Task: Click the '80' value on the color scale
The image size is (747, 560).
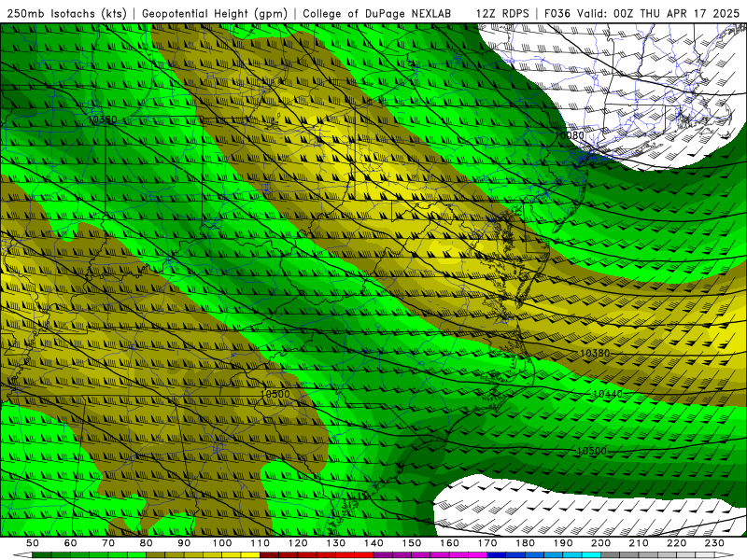Action: [x=147, y=543]
